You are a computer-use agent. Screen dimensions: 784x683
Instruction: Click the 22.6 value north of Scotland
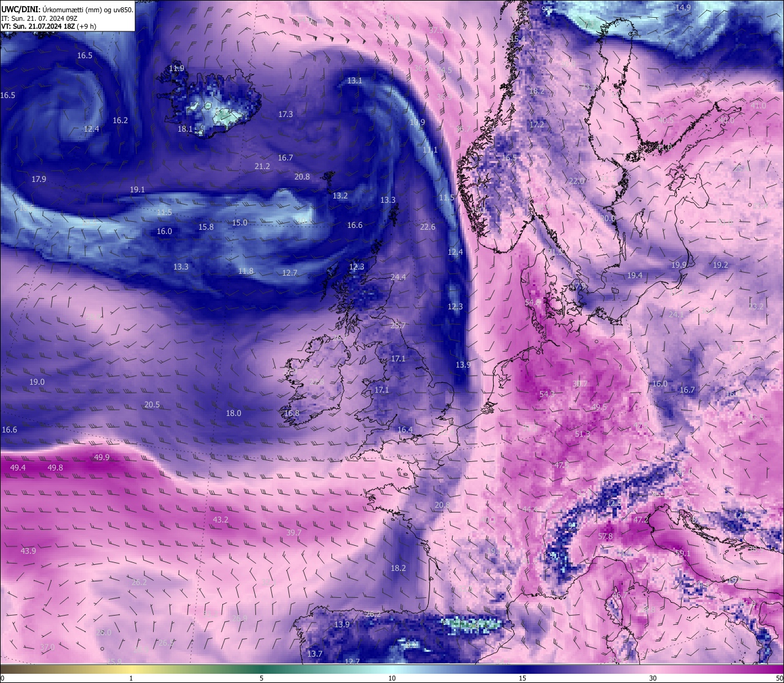(428, 227)
